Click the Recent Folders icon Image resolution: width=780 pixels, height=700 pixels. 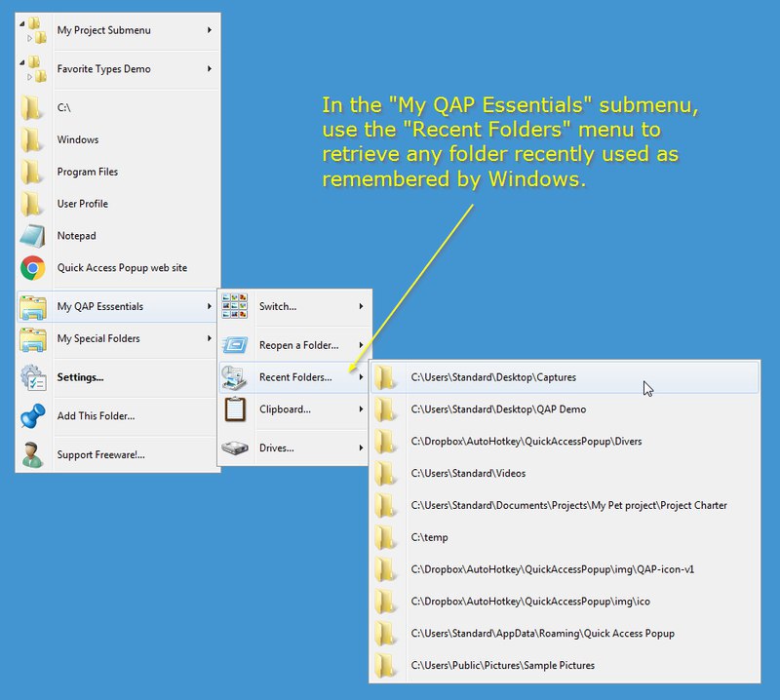point(234,377)
